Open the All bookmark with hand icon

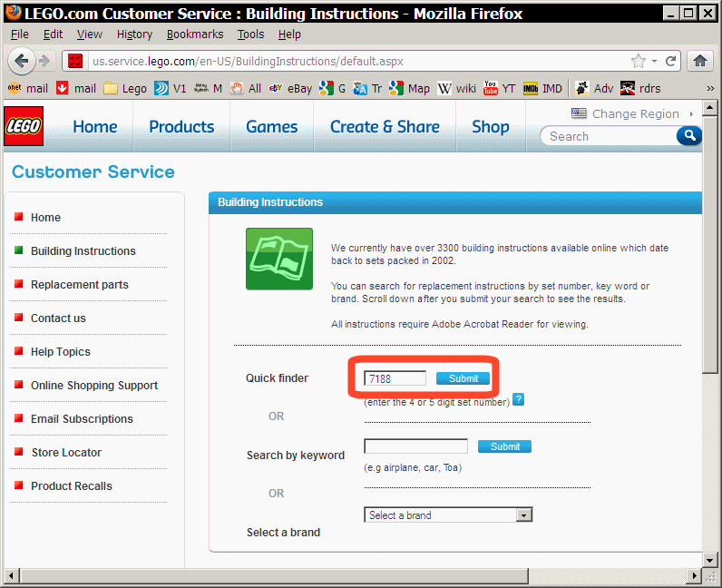point(246,88)
